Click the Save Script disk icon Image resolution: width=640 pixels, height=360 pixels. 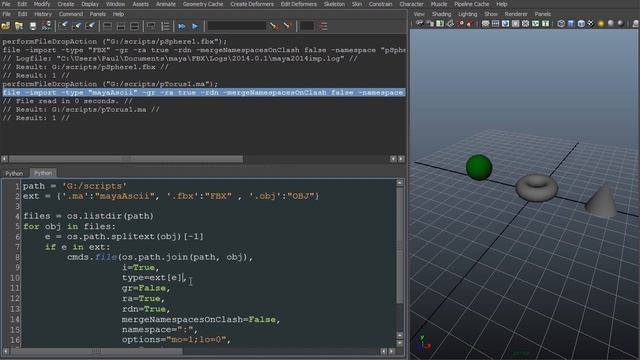tap(33, 26)
